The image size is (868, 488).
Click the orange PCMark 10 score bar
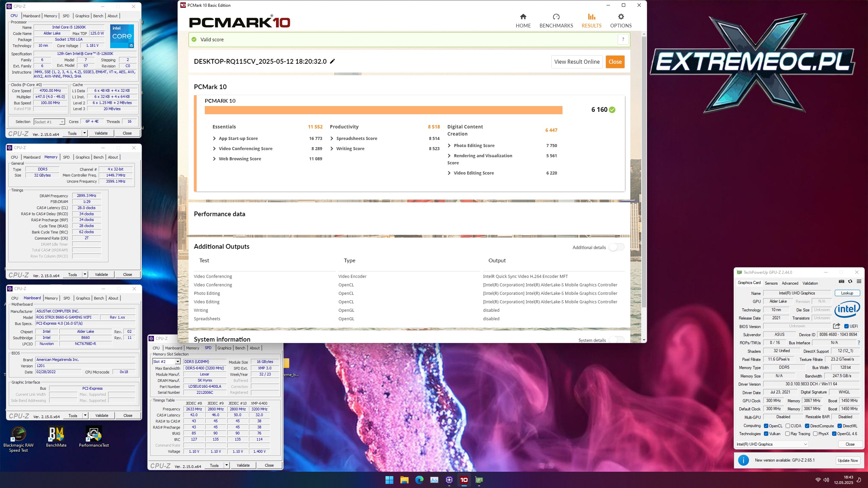pos(383,110)
